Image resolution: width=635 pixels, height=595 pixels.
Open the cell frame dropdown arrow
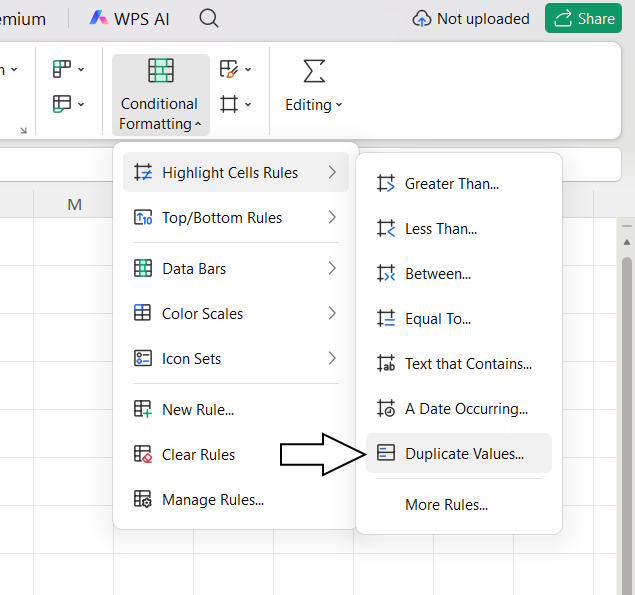(248, 104)
